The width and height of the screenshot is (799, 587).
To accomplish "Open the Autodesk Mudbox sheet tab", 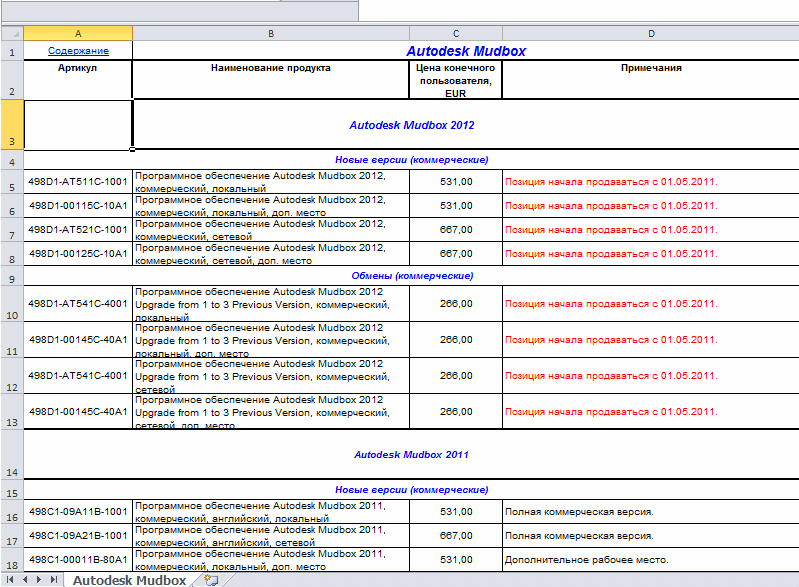I will pos(129,580).
